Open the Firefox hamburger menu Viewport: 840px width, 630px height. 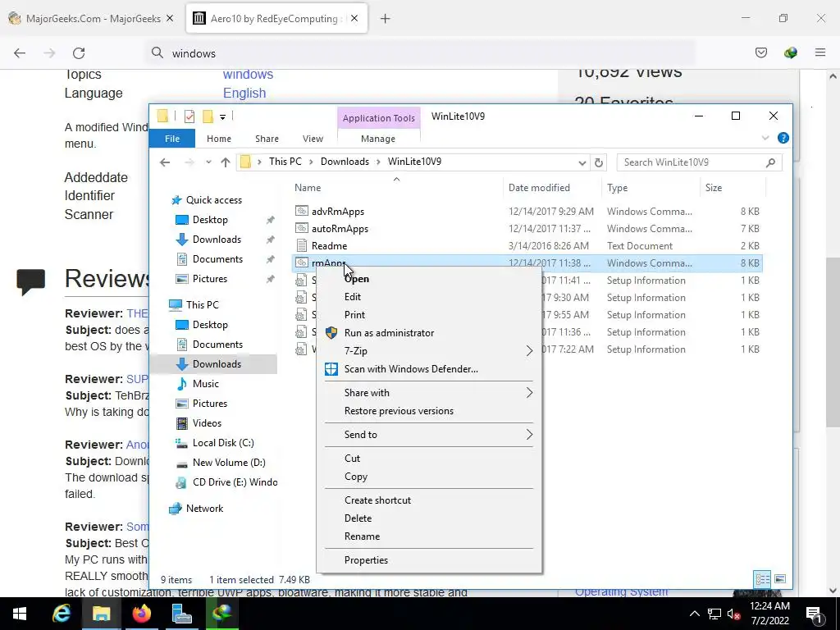pyautogui.click(x=819, y=52)
